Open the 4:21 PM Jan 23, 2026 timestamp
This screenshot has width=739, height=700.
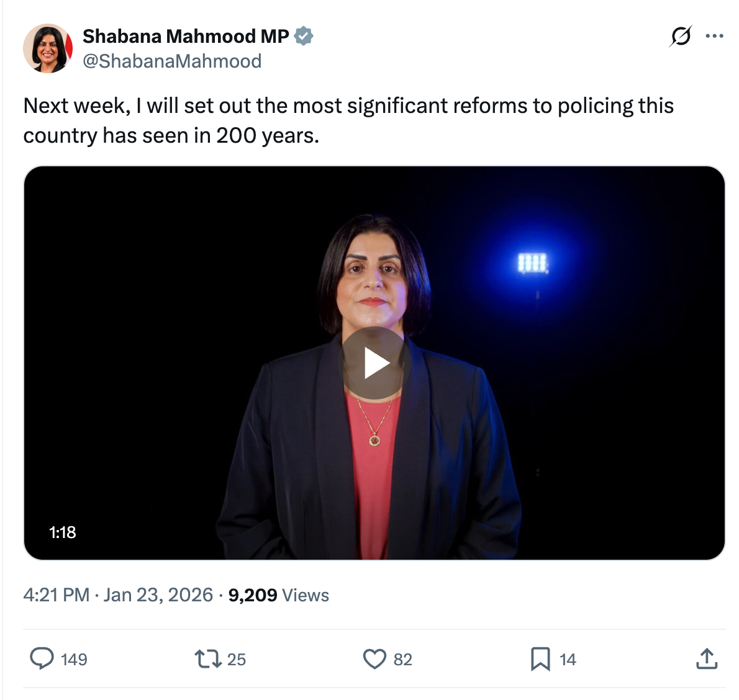(x=118, y=595)
